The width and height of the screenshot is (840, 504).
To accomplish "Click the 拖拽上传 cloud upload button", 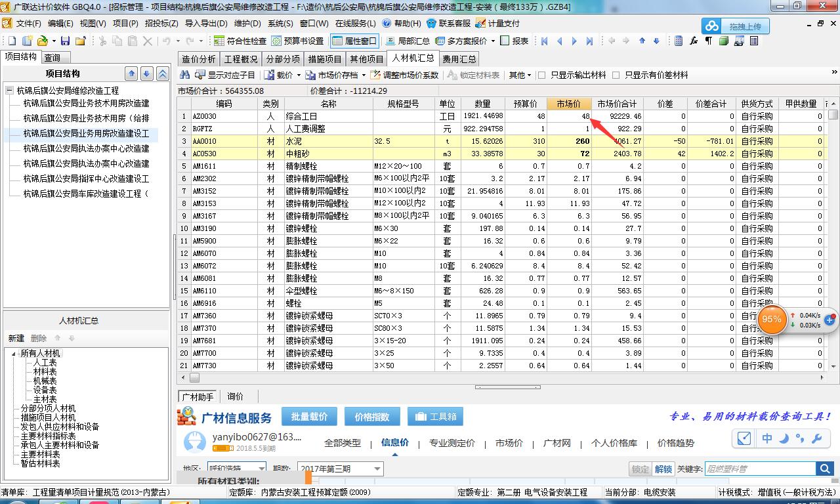I will point(734,26).
